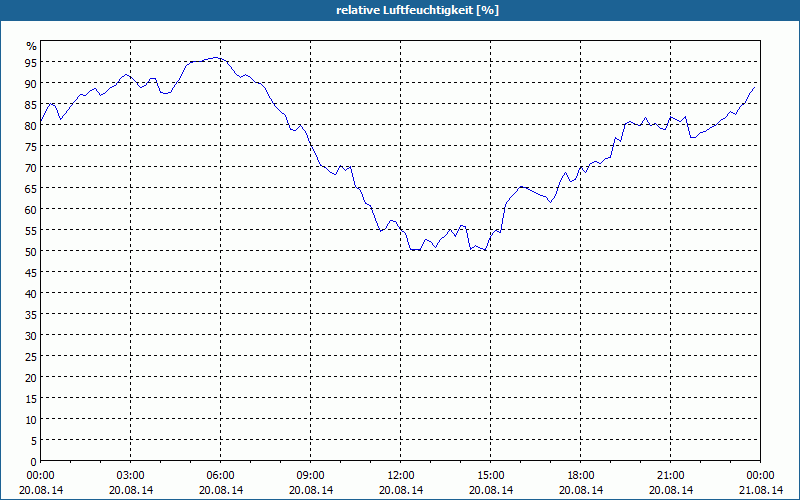Click the 15:00 time label
This screenshot has width=800, height=500.
(490, 475)
